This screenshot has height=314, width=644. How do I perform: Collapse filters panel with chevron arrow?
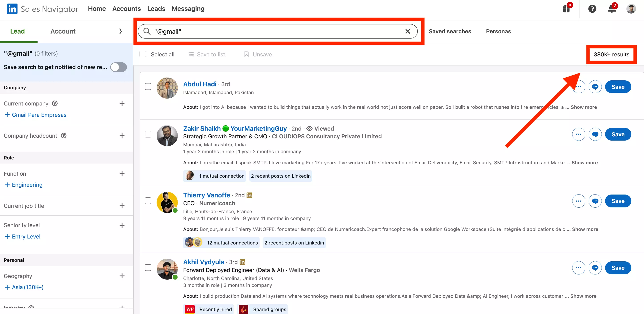120,32
